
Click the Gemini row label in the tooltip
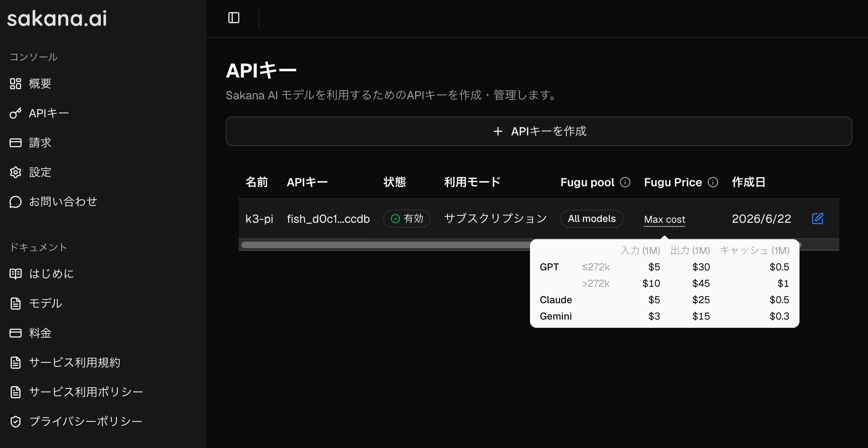point(556,316)
